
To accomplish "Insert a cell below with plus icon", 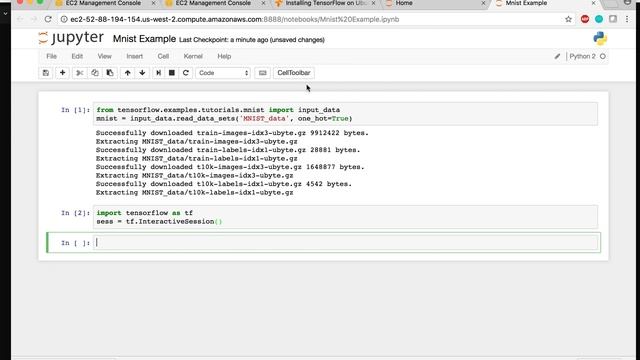I will (x=62, y=73).
